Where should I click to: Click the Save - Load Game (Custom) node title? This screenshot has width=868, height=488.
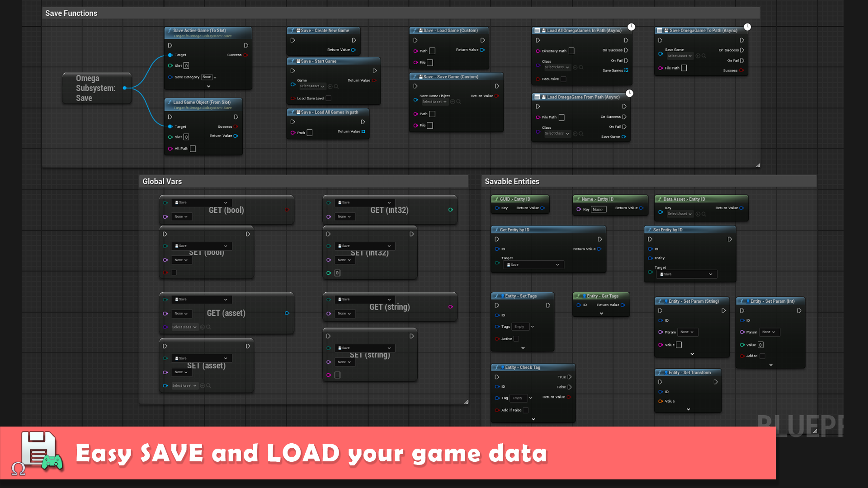450,30
